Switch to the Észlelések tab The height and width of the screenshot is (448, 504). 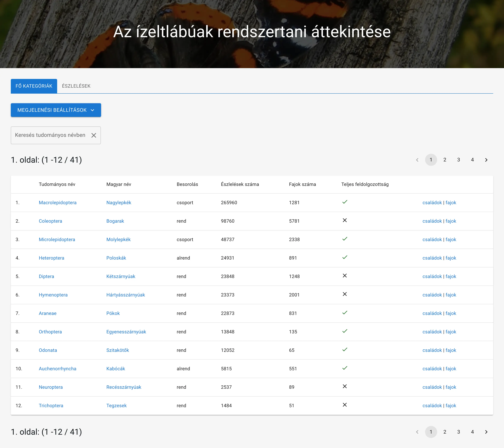click(76, 86)
